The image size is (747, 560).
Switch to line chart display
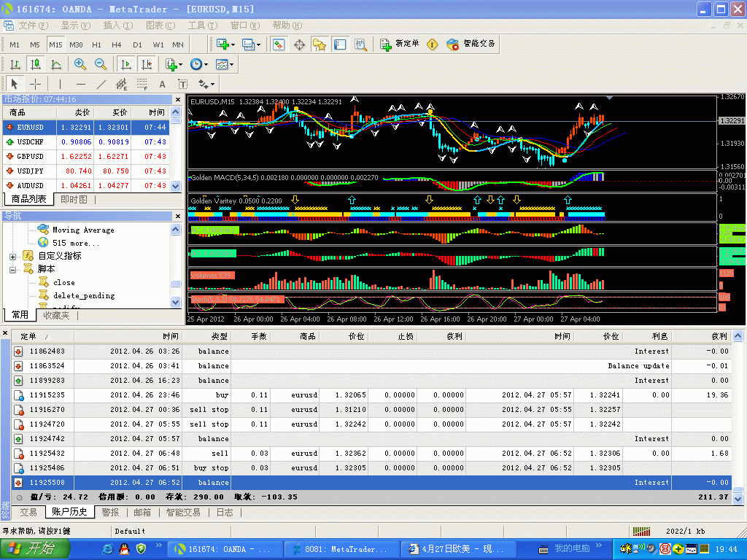coord(55,64)
